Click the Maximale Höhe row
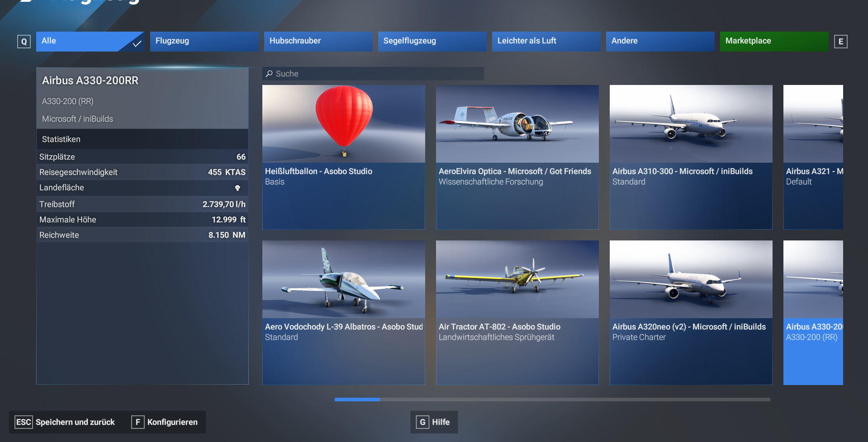868x442 pixels. (x=142, y=220)
